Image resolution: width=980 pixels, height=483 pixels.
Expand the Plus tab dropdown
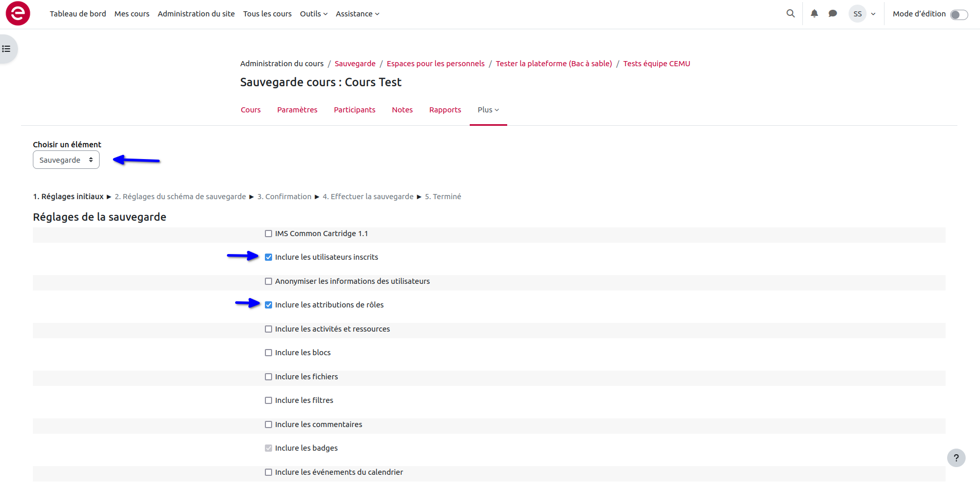tap(488, 110)
